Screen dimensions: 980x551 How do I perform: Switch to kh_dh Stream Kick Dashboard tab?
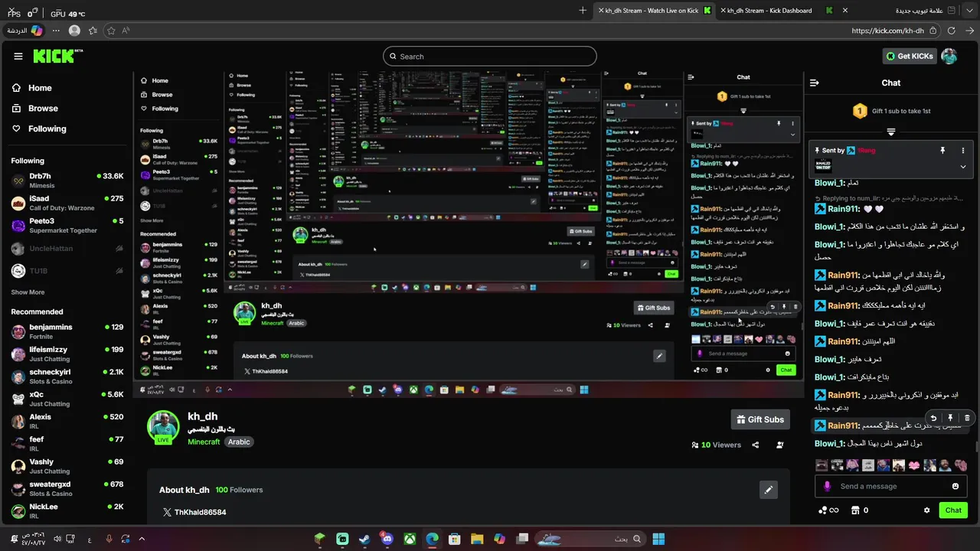click(775, 11)
